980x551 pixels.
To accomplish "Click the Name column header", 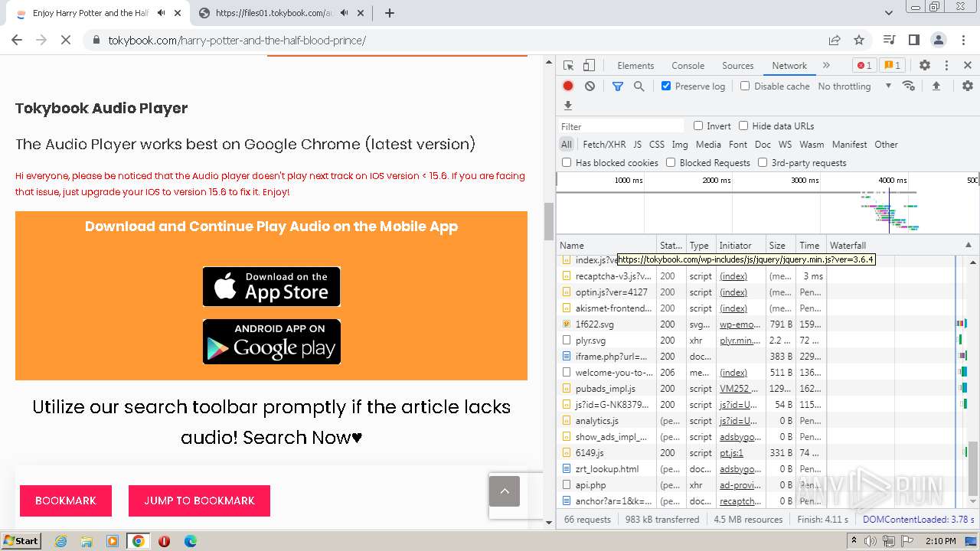I will tap(606, 246).
